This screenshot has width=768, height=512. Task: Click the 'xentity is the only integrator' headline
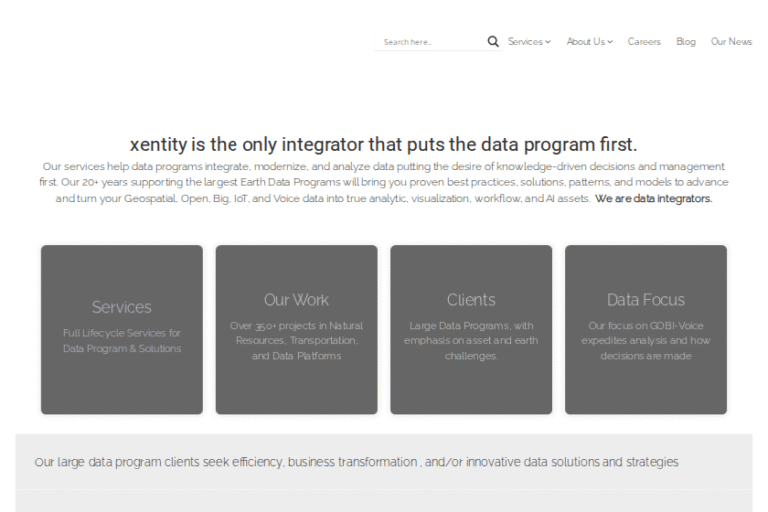pos(383,143)
